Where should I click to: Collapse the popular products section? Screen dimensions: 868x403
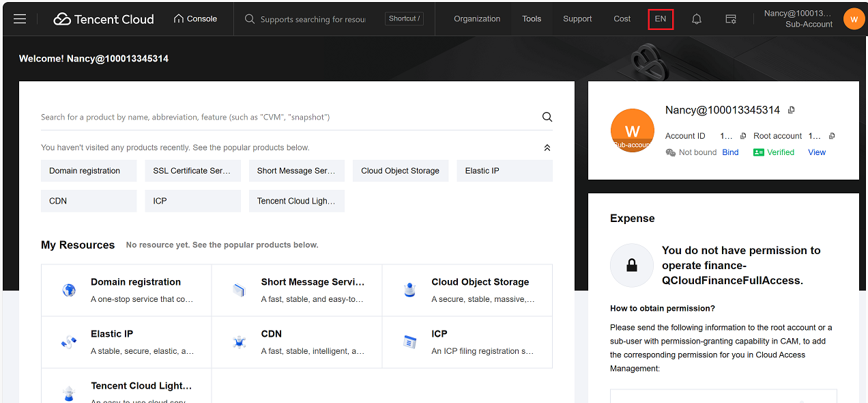(547, 148)
